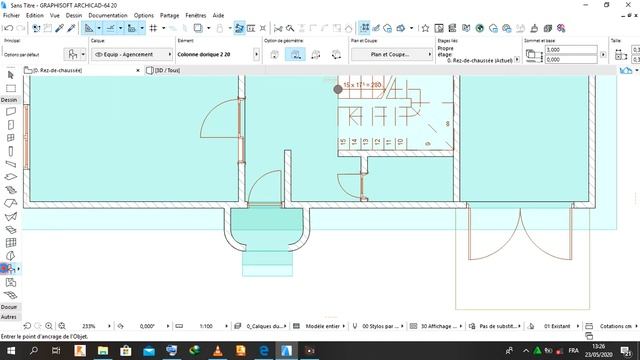Toggle the highlighted suspend groups icon
640x360 pixels.
coord(364,28)
